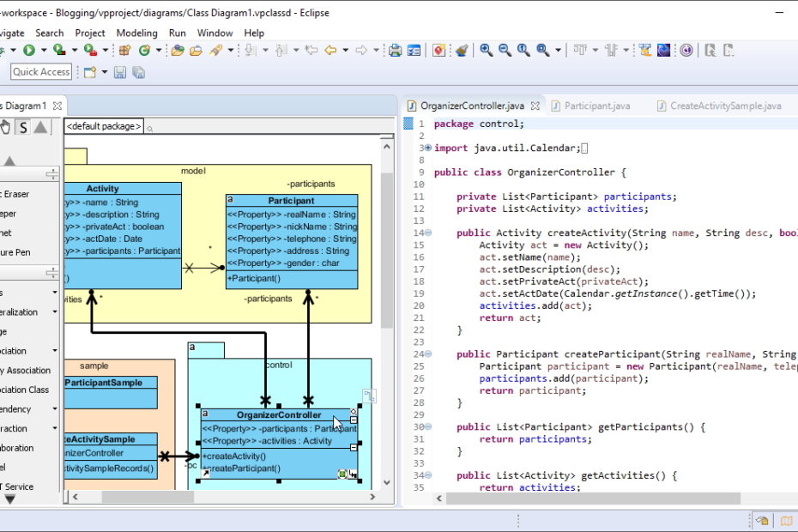The height and width of the screenshot is (532, 798).
Task: Run the program with the green Run icon
Action: [28, 50]
